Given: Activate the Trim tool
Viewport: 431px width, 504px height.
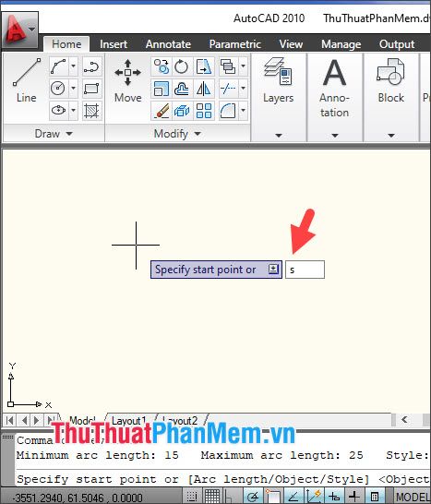Looking at the screenshot, I should [x=228, y=89].
